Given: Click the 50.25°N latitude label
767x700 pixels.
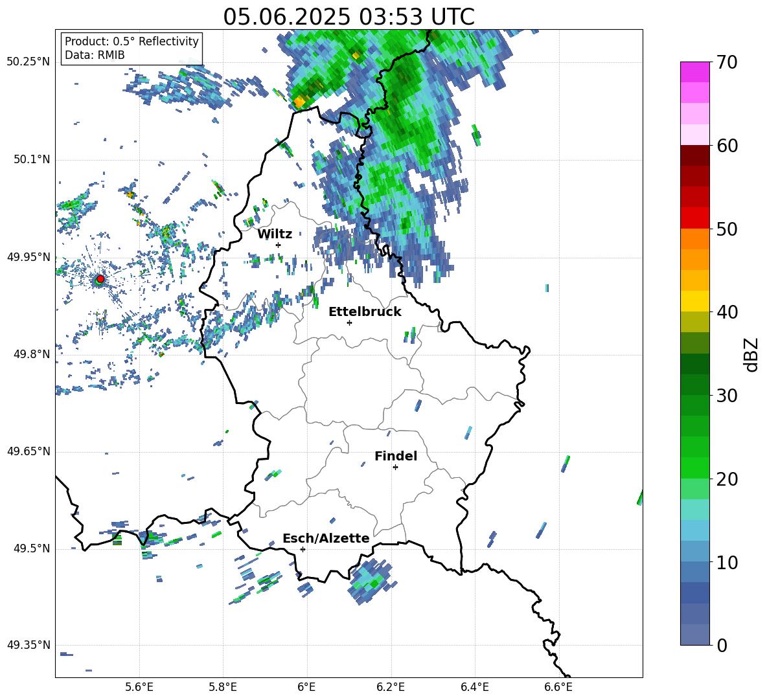Looking at the screenshot, I should click(29, 62).
